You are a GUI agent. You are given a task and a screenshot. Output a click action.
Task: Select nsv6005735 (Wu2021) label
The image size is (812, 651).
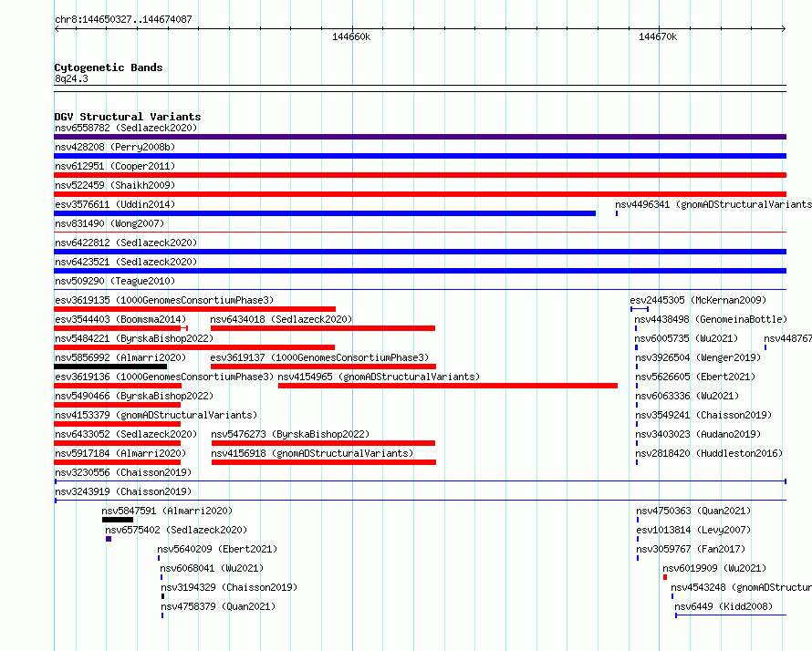tap(686, 338)
